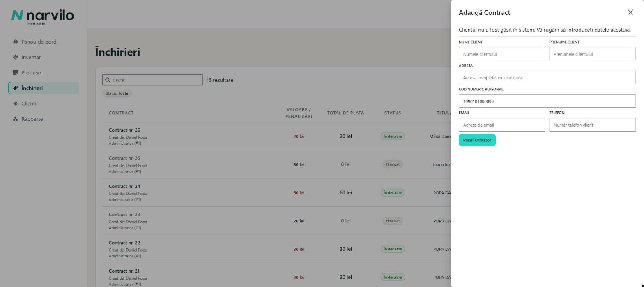The width and height of the screenshot is (644, 287).
Task: Focus the Prenume Client field
Action: pos(592,54)
